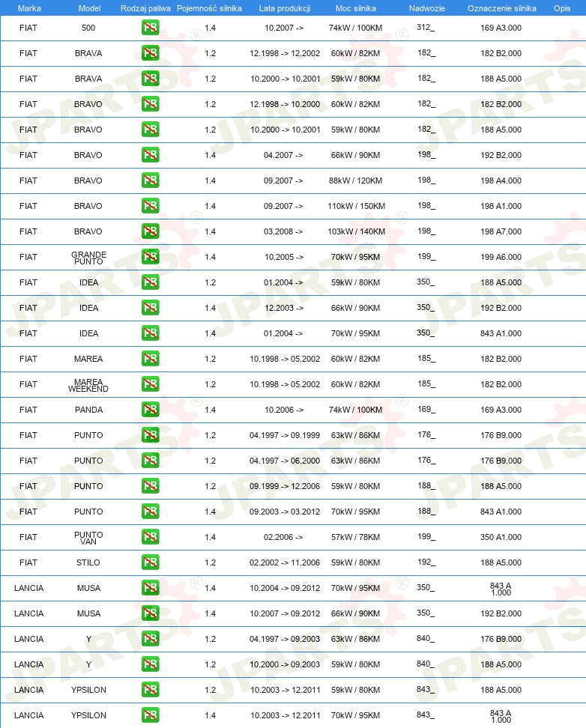
Task: Click body code '312_' in FIAT 500 row
Action: [426, 28]
